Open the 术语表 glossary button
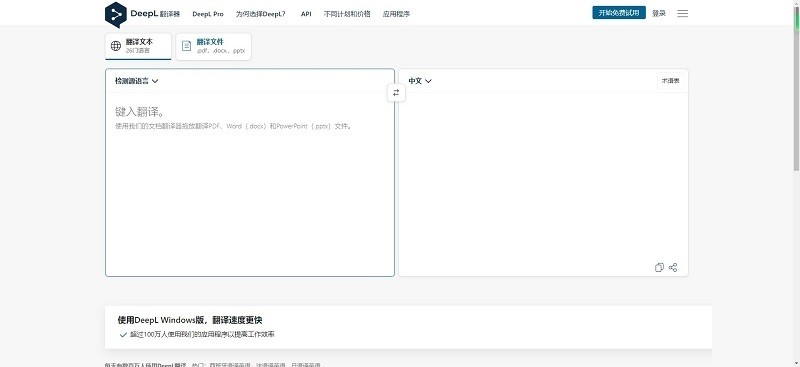Screen dimensions: 800x367 [x=670, y=81]
